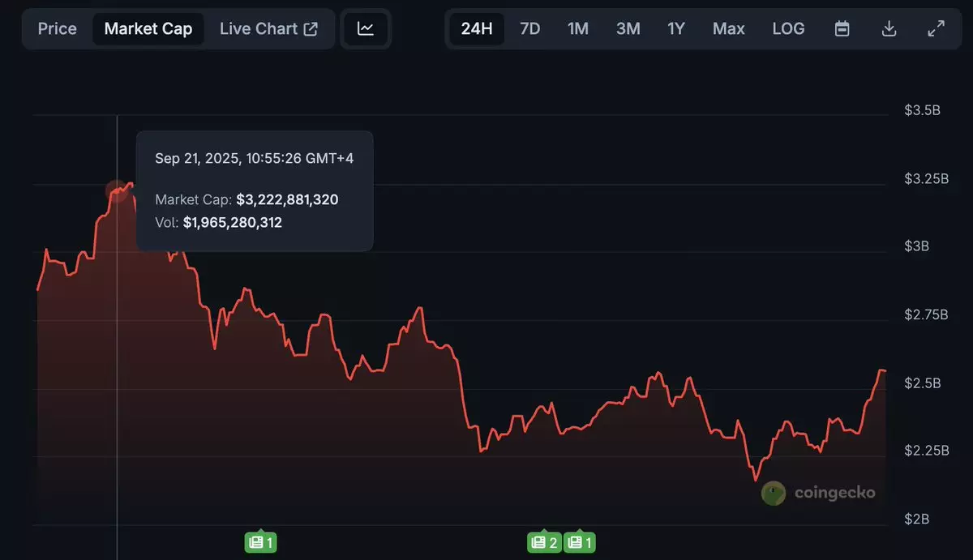Click the first news marker labeled 1
The height and width of the screenshot is (560, 973).
click(x=261, y=542)
